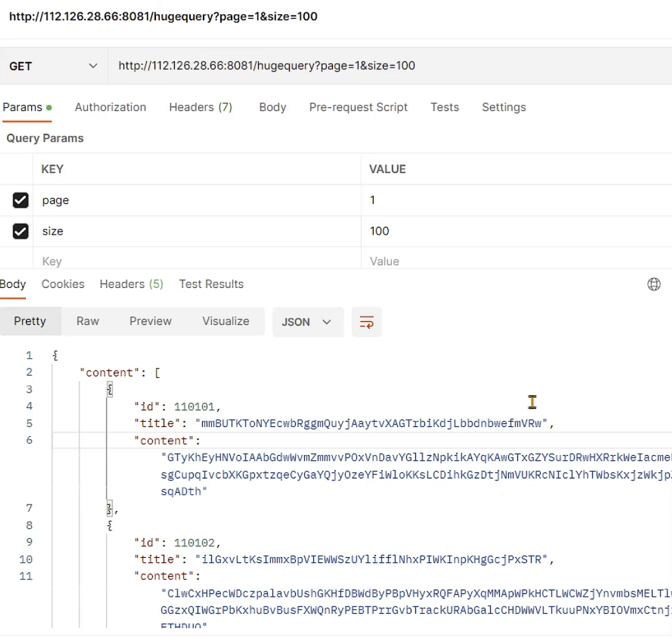Open the Test Results tab

pyautogui.click(x=211, y=284)
